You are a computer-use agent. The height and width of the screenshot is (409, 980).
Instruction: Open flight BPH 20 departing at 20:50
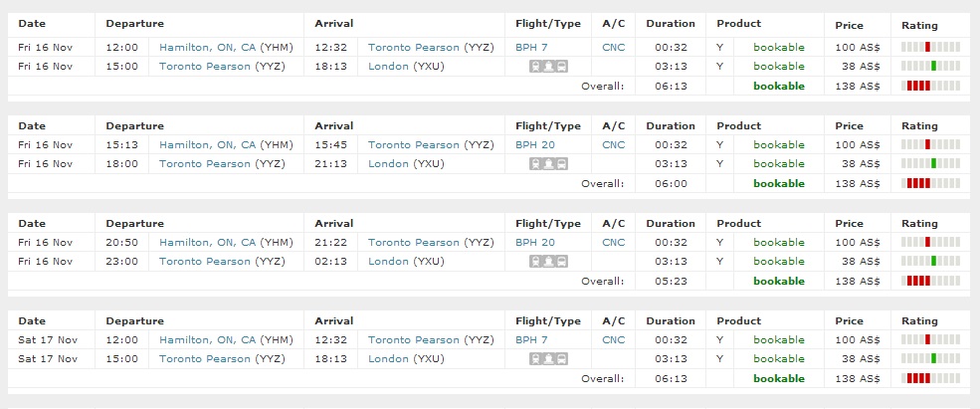[534, 243]
